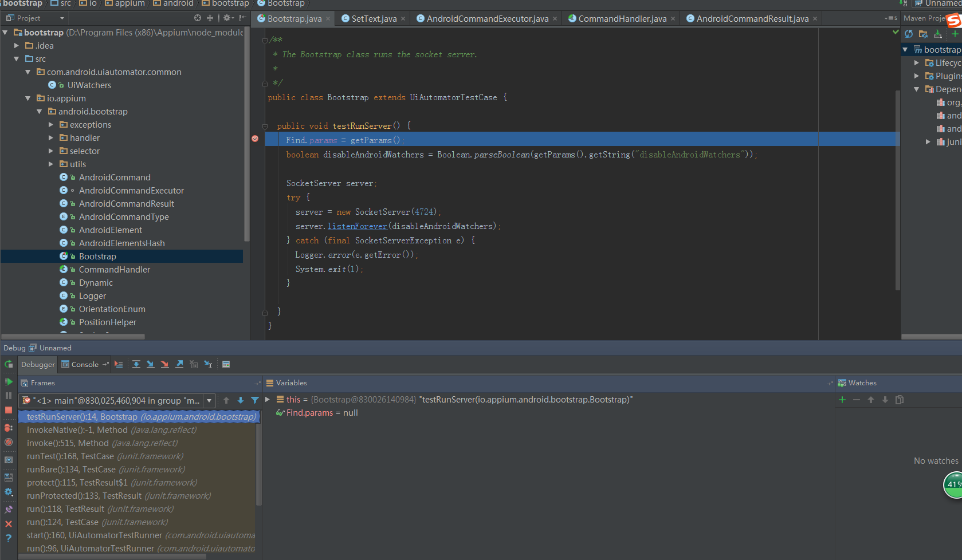
Task: Select the Logger class in project tree
Action: coord(92,296)
